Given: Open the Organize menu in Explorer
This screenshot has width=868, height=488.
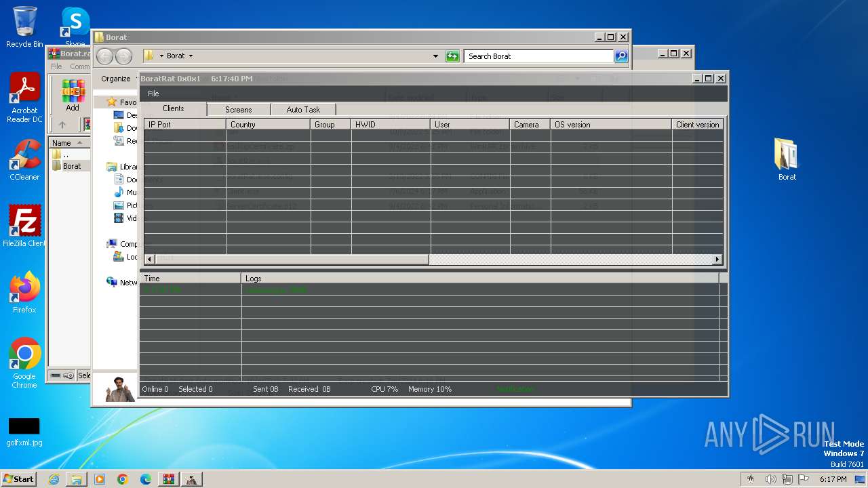Looking at the screenshot, I should coord(116,79).
